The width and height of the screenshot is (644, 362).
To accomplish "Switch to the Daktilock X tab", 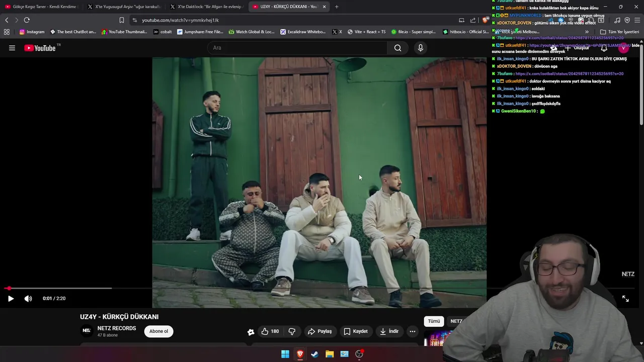I will [206, 7].
